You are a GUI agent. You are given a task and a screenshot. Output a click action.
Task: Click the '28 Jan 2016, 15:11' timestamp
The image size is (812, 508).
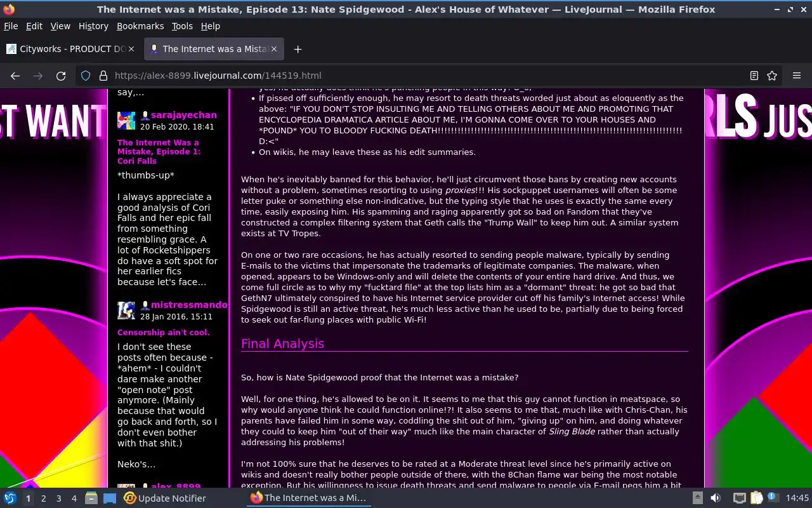176,316
